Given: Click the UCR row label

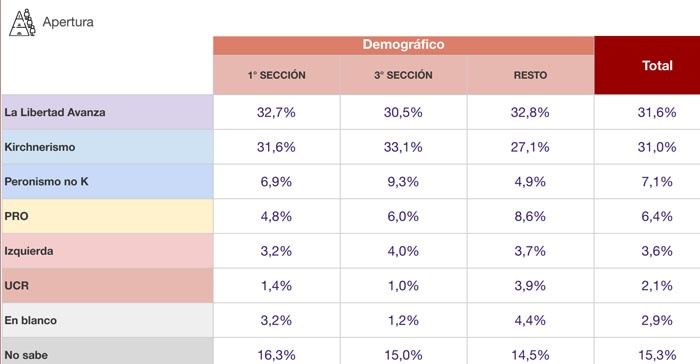Looking at the screenshot, I should click(108, 285).
